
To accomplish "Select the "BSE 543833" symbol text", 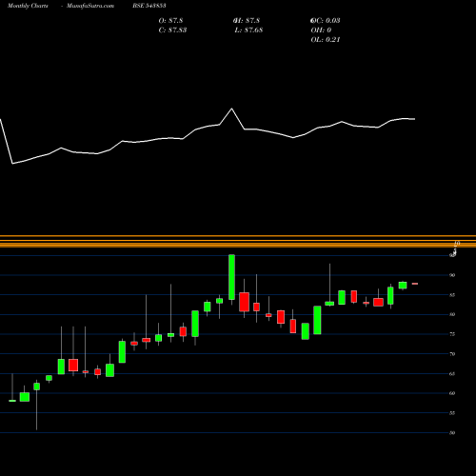I will tap(149, 6).
